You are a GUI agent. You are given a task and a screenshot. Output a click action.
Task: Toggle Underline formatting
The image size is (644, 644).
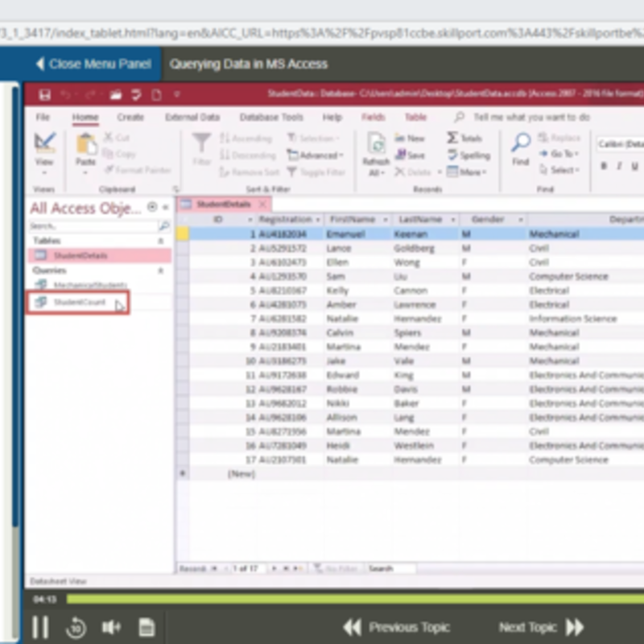coord(634,166)
